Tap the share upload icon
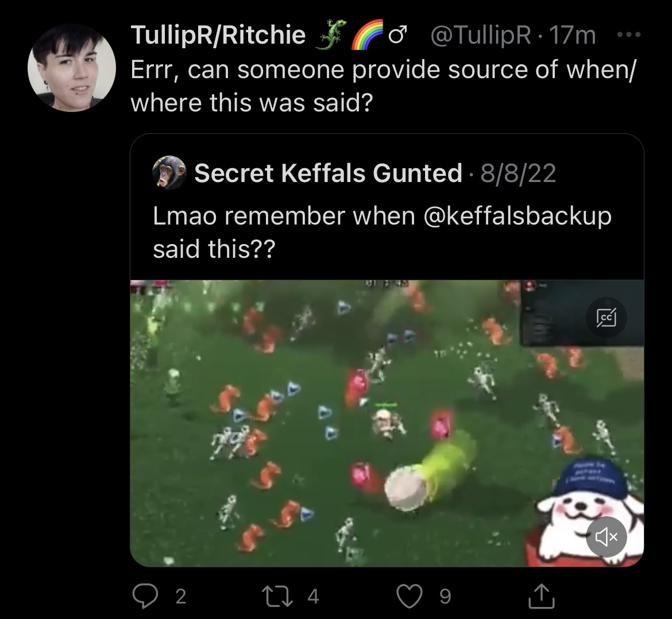672x619 pixels. (x=542, y=596)
